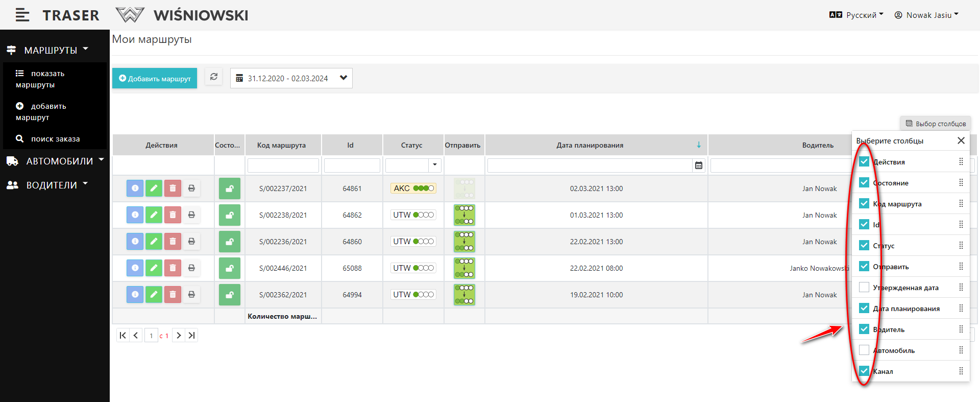Check the Автомобиль column checkbox

click(x=864, y=350)
